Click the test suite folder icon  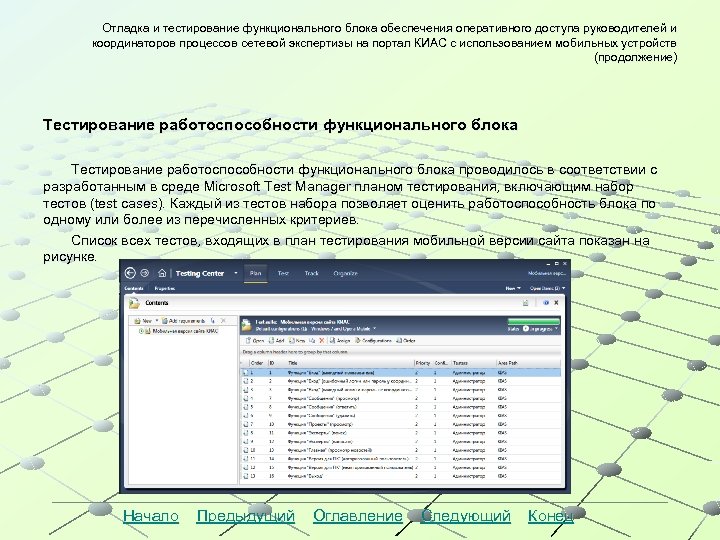click(247, 325)
